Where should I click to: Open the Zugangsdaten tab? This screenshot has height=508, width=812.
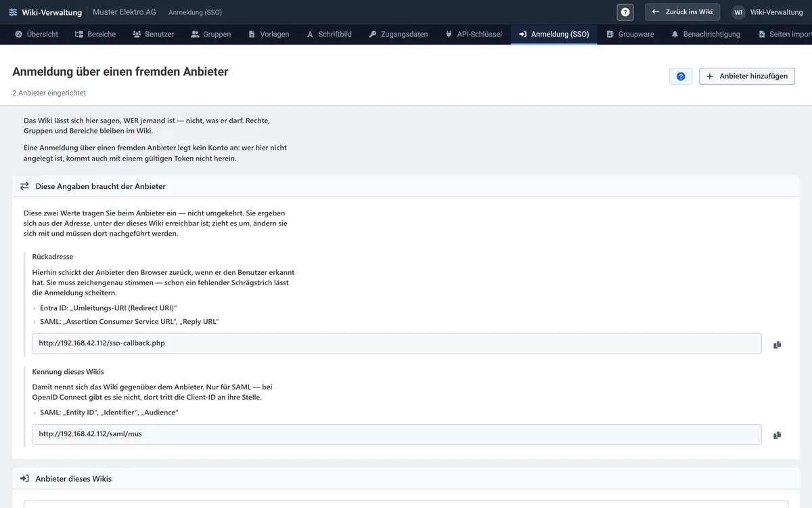399,34
